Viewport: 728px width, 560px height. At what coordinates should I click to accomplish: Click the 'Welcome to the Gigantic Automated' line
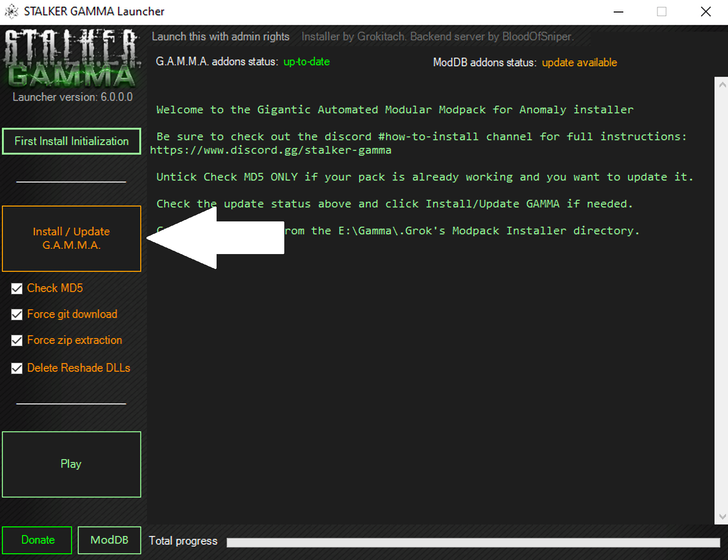click(x=395, y=110)
